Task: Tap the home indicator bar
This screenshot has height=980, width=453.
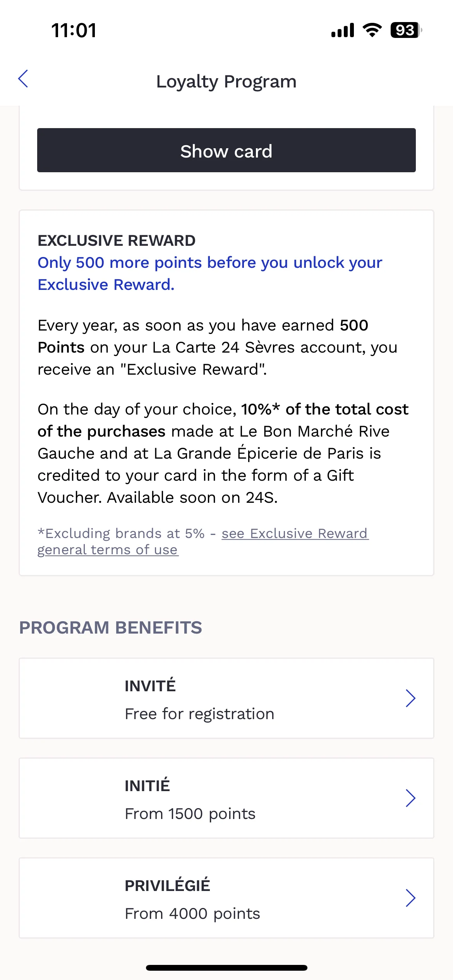Action: 226,968
